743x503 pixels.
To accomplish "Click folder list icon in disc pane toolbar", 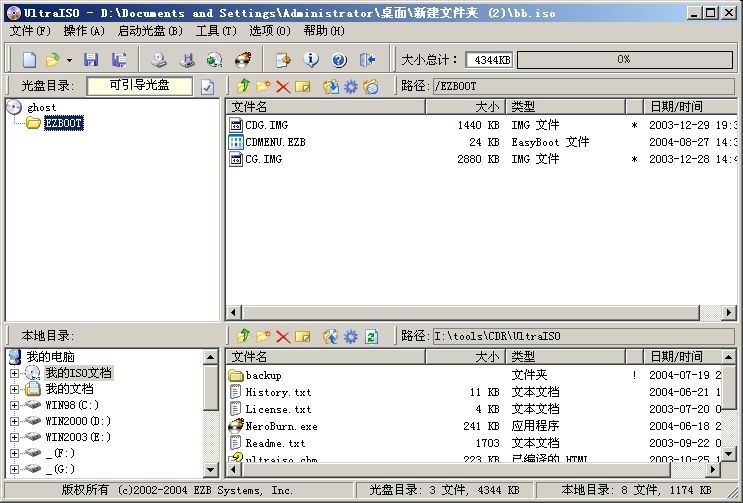I will pos(371,86).
